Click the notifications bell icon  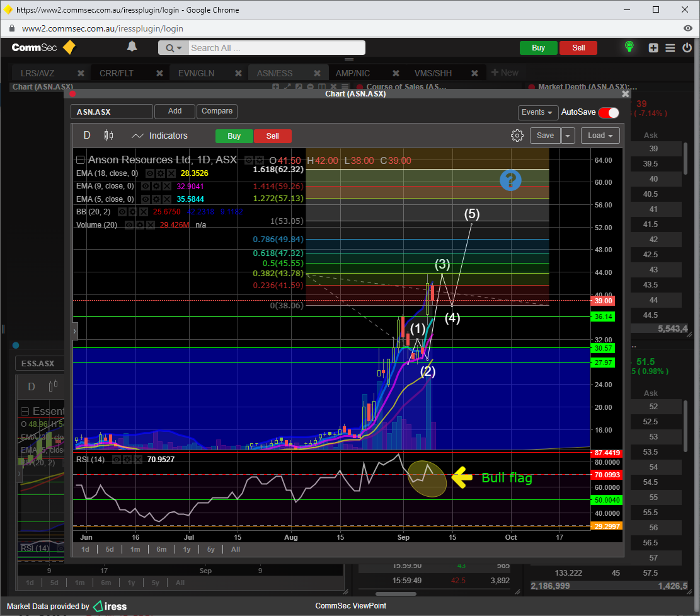132,47
